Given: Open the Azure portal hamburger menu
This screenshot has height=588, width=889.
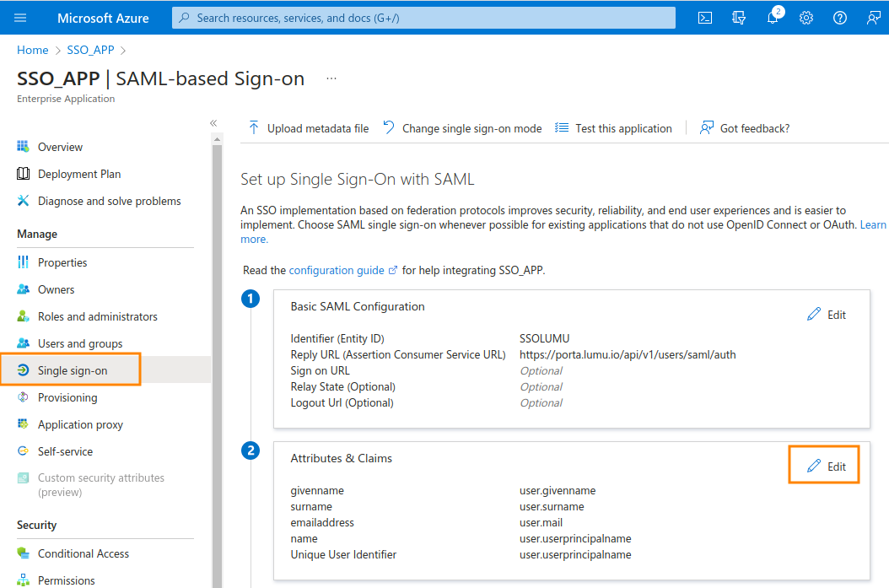Looking at the screenshot, I should click(20, 18).
